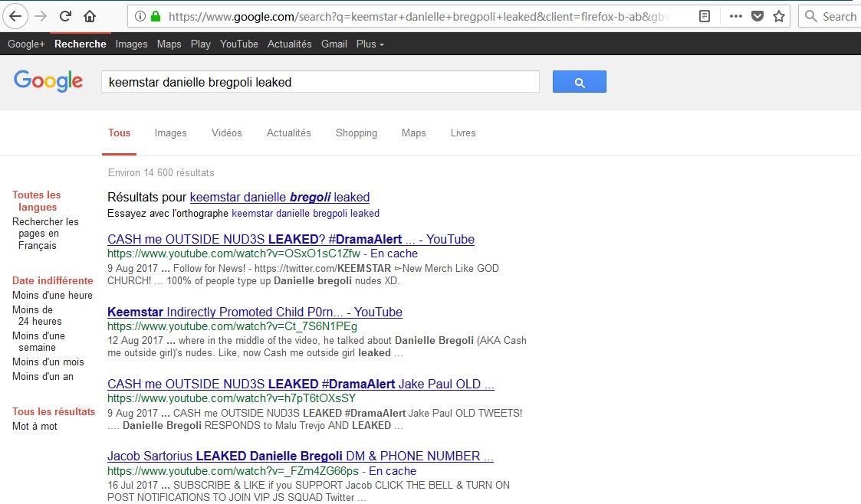The image size is (861, 504).
Task: Click the magnifier in Firefox search box
Action: coord(811,16)
